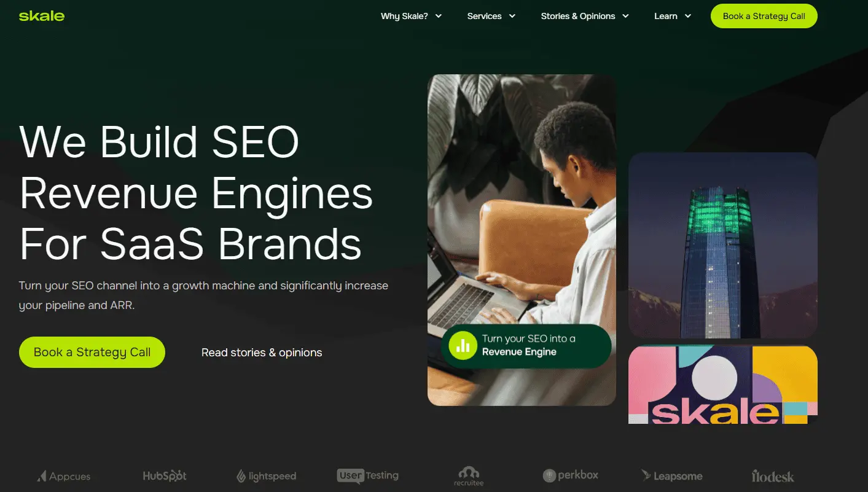Screen dimensions: 868x492
Task: Click the header Book a Strategy Call button
Action: 764,16
